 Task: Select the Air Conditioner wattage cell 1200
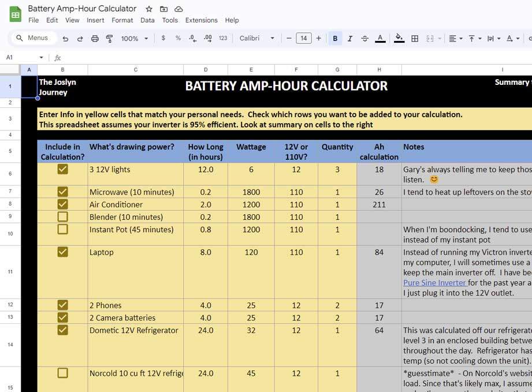[251, 204]
